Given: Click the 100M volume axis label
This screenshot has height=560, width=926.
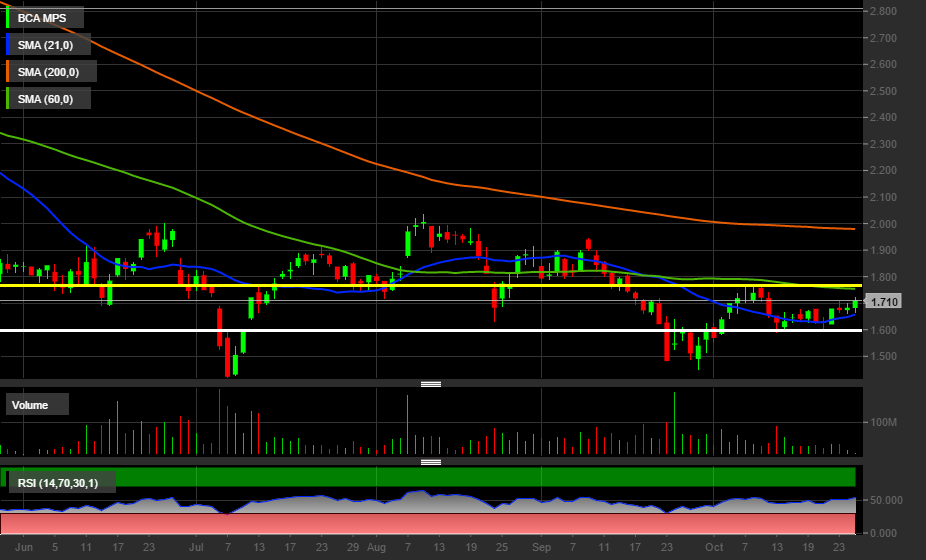Looking at the screenshot, I should click(x=883, y=422).
